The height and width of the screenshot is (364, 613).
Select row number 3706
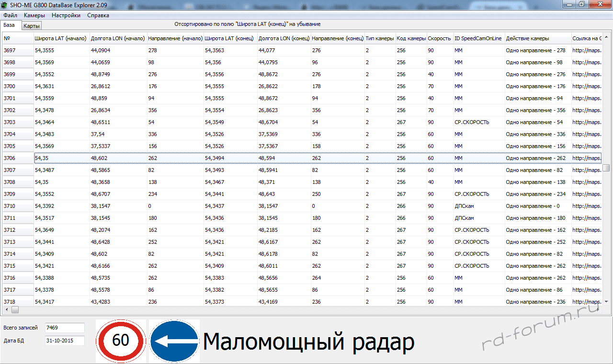[18, 158]
